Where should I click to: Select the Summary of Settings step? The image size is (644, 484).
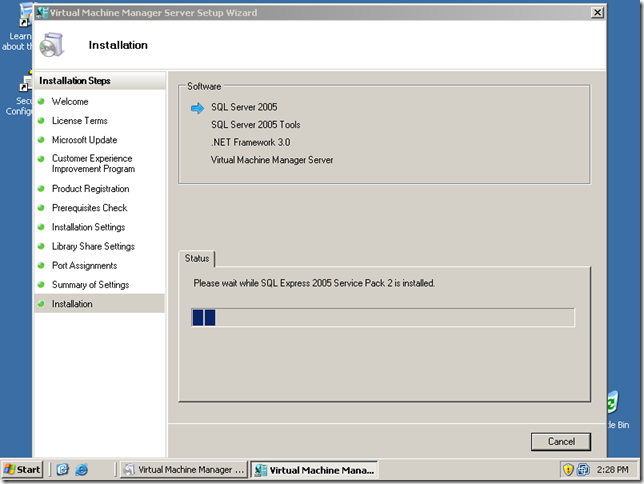pos(90,285)
